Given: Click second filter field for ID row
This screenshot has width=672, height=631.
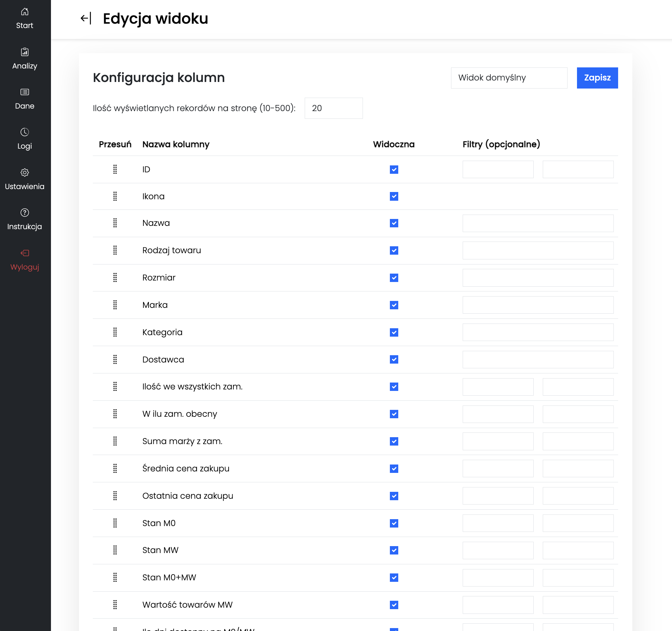Looking at the screenshot, I should pos(578,169).
